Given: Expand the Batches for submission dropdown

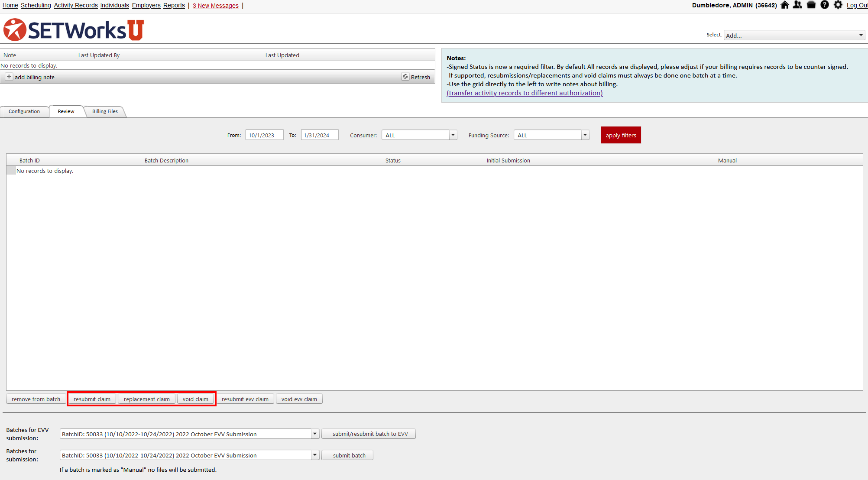Looking at the screenshot, I should click(x=315, y=455).
